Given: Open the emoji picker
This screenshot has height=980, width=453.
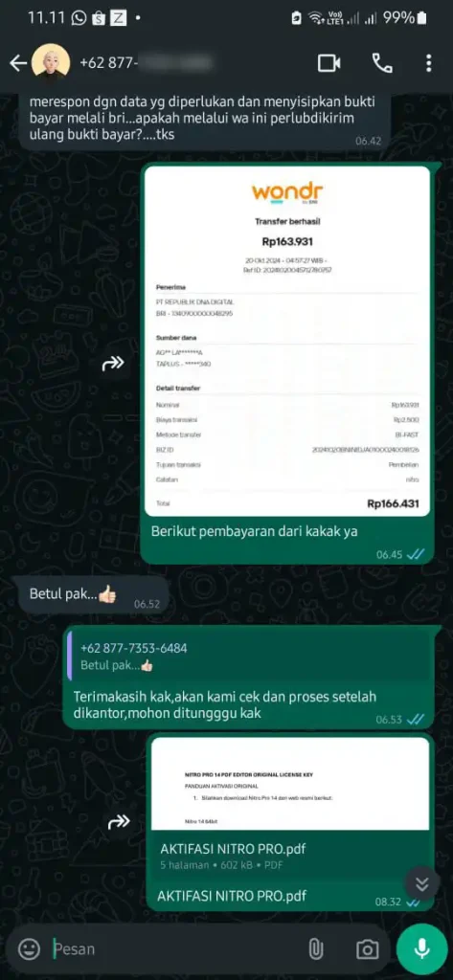Looking at the screenshot, I should (x=29, y=949).
